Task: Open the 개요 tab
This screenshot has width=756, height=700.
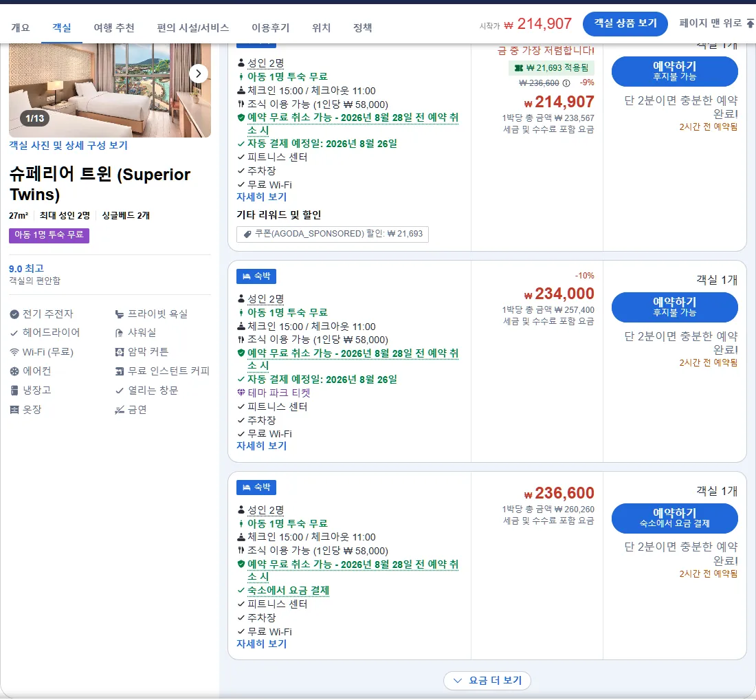Action: click(20, 28)
